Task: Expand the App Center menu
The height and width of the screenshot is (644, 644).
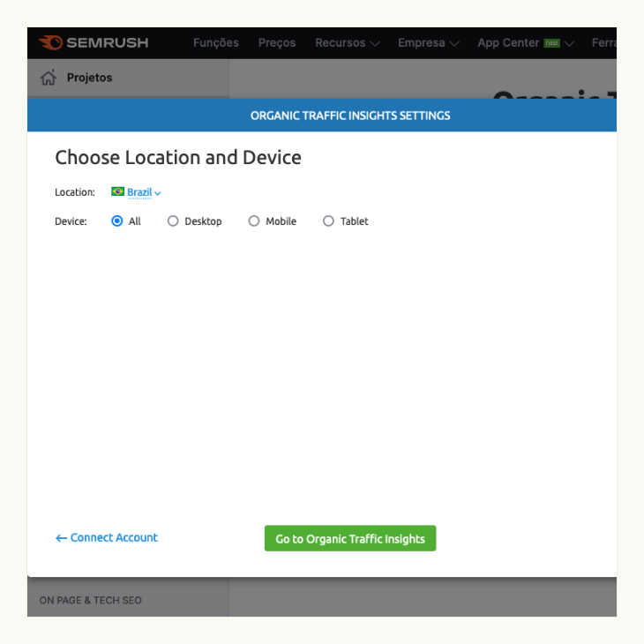Action: [x=525, y=42]
